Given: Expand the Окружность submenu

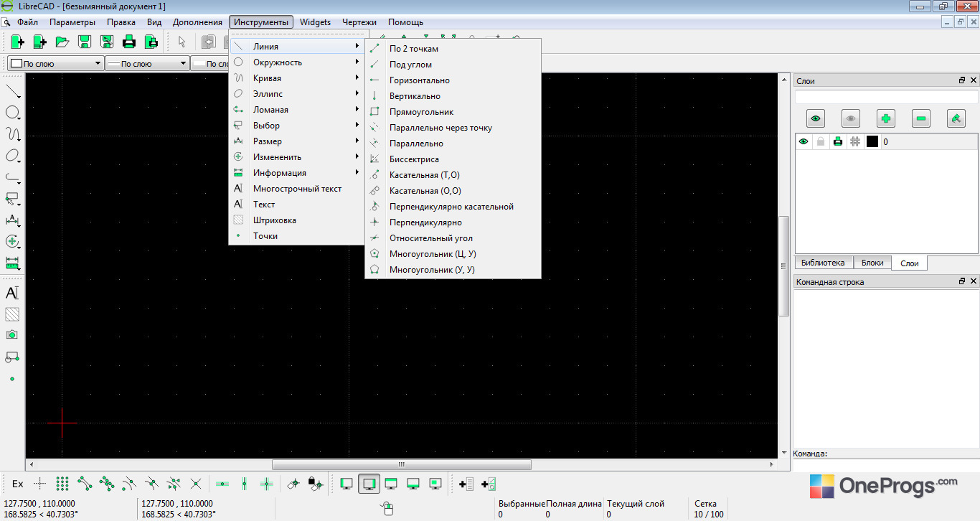Looking at the screenshot, I should point(296,62).
